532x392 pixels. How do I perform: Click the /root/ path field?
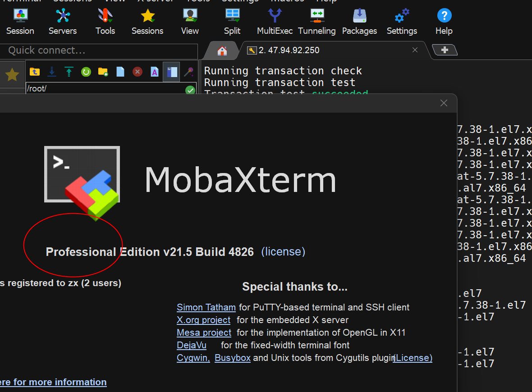tap(105, 88)
